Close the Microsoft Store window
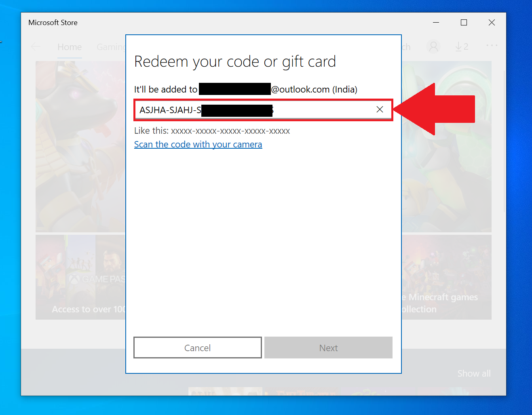Image resolution: width=532 pixels, height=415 pixels. click(492, 23)
